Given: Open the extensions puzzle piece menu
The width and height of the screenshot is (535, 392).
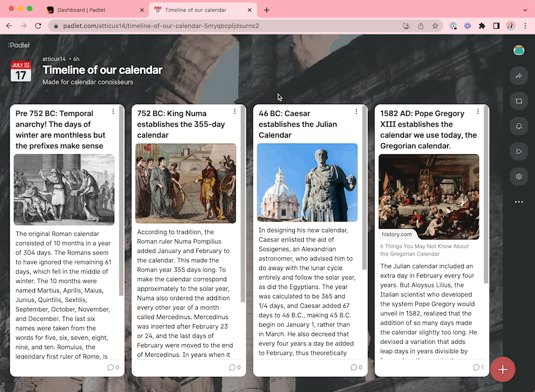Looking at the screenshot, I should coord(481,26).
